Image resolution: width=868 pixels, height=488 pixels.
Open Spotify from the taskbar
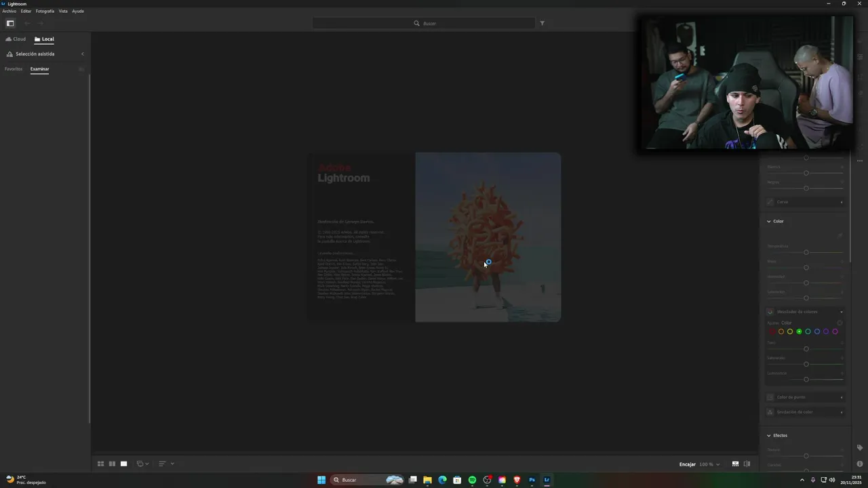(472, 480)
